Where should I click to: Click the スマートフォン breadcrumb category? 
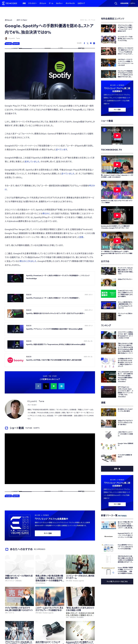pyautogui.click(x=22, y=20)
